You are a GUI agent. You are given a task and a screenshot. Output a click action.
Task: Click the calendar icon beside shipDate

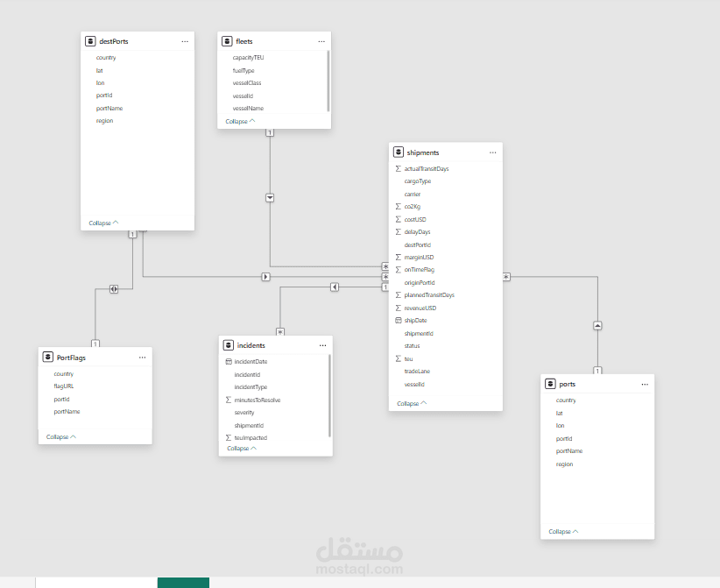[399, 320]
